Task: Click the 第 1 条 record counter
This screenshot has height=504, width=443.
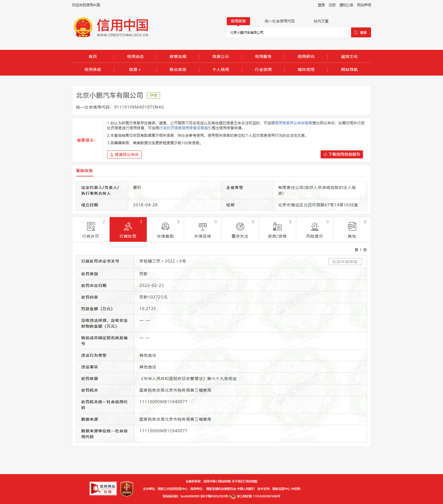Action: [x=361, y=250]
